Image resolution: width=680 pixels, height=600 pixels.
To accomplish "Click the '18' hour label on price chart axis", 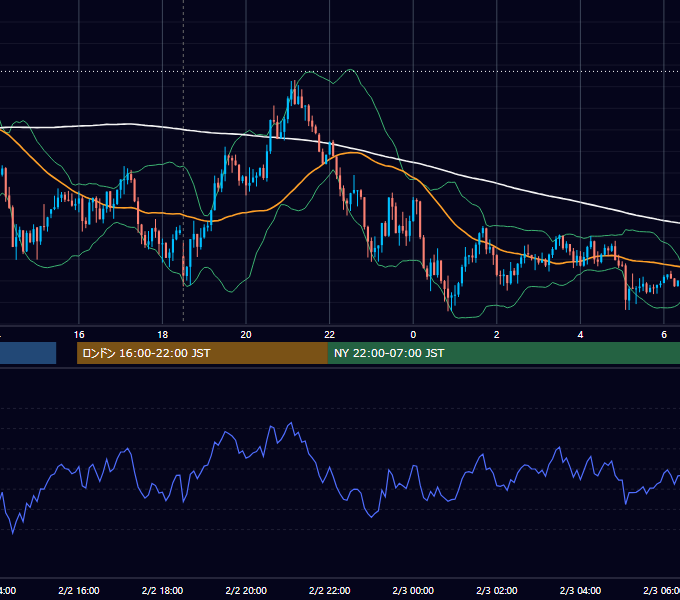I will pos(163,335).
